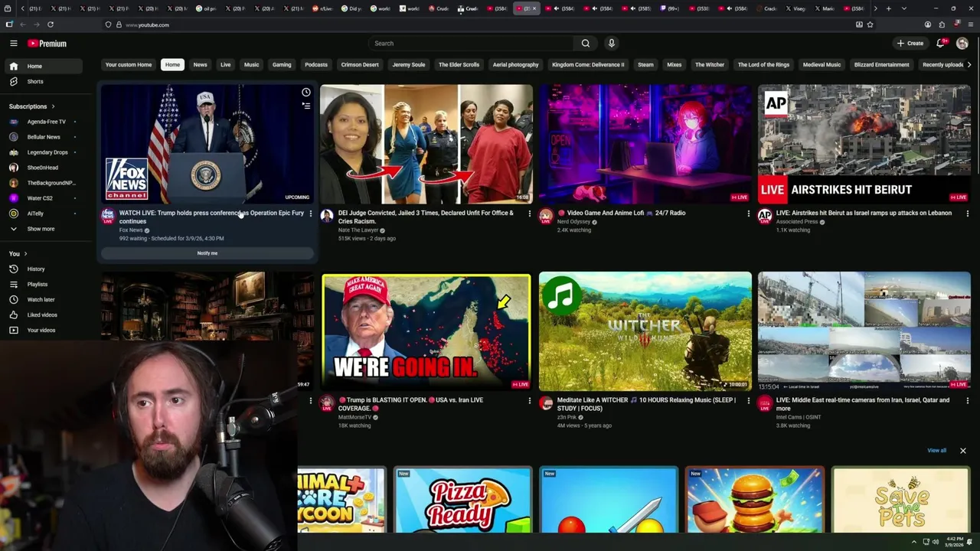This screenshot has height=551, width=980.
Task: Expand the Subscriptions section chevron
Action: tap(53, 106)
